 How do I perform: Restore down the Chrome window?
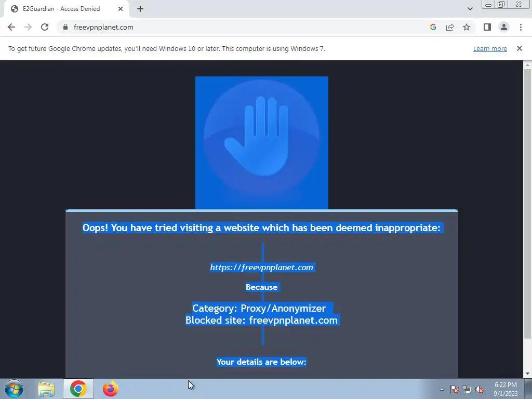[501, 5]
